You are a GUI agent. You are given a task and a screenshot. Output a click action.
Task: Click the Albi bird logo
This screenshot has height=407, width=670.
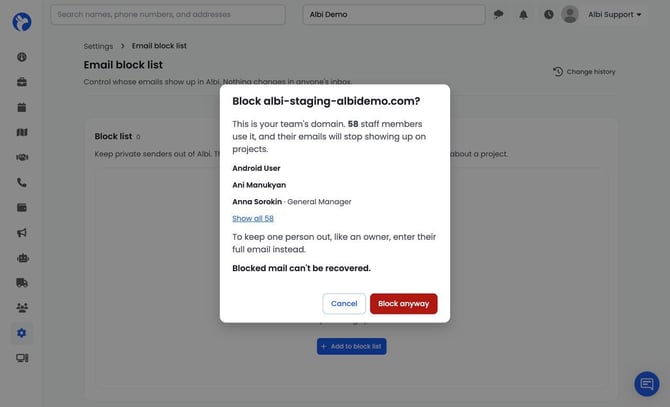coord(22,22)
